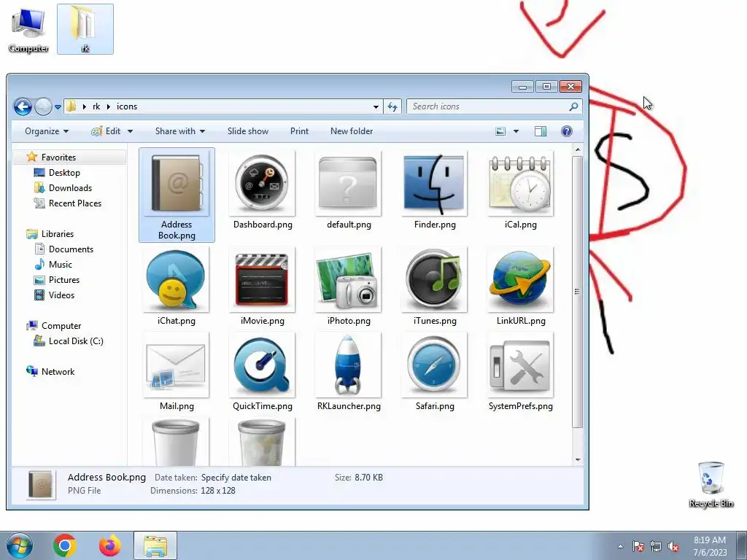Click the muted volume tray icon
Viewport: 747px width, 560px height.
673,546
